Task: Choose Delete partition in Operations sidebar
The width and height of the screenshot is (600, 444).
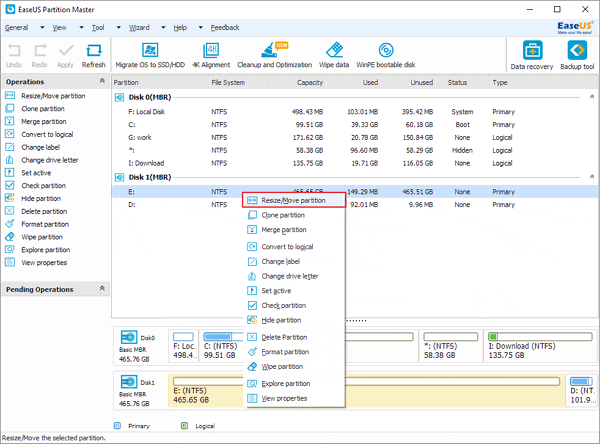Action: click(44, 211)
